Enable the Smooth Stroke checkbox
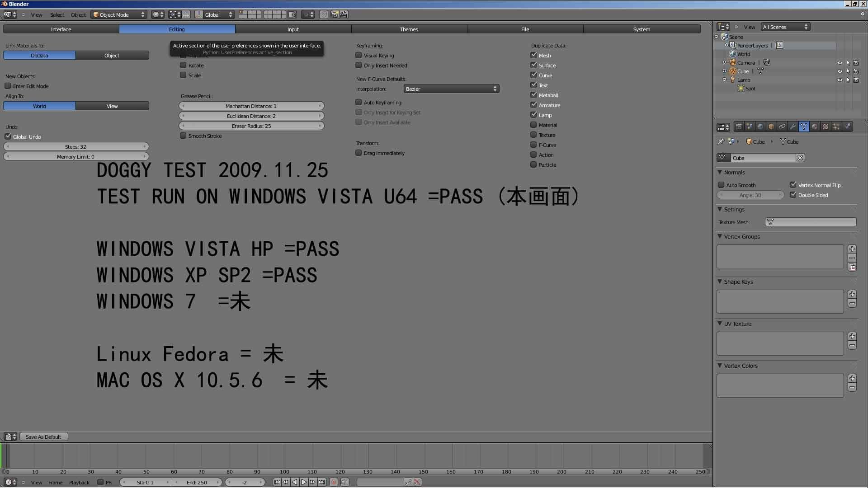 click(183, 136)
